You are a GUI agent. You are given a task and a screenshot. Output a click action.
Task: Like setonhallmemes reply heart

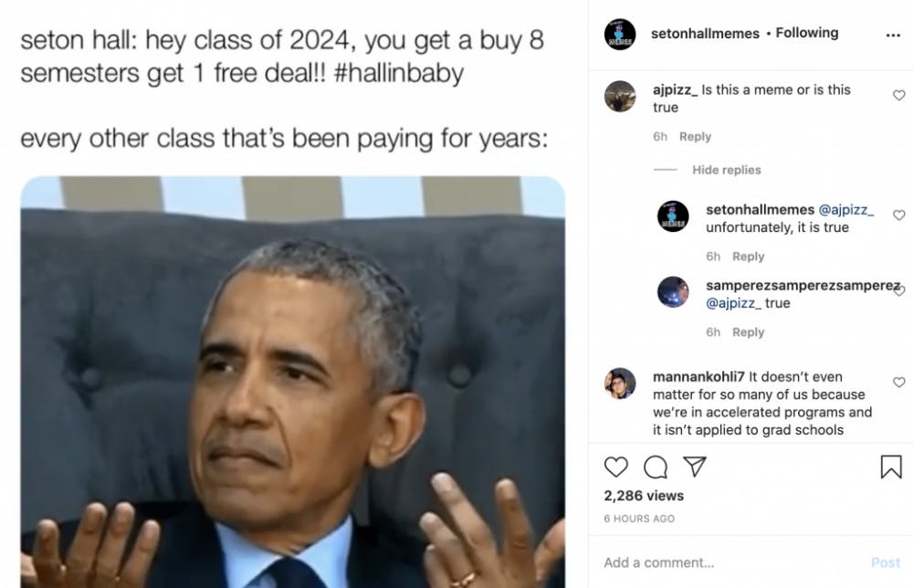899,215
